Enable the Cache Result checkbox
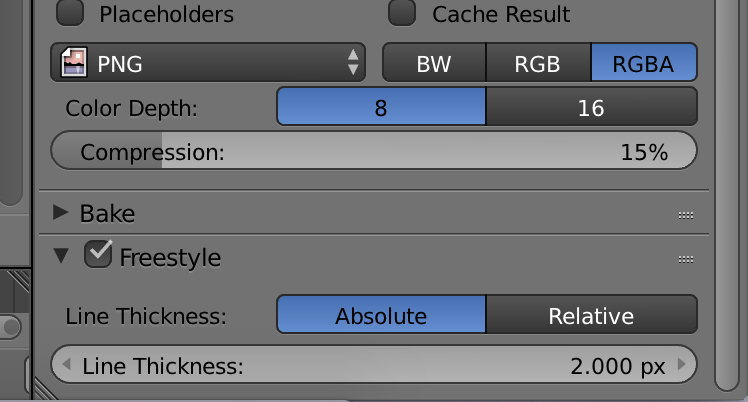Viewport: 748px width, 402px height. tap(402, 13)
